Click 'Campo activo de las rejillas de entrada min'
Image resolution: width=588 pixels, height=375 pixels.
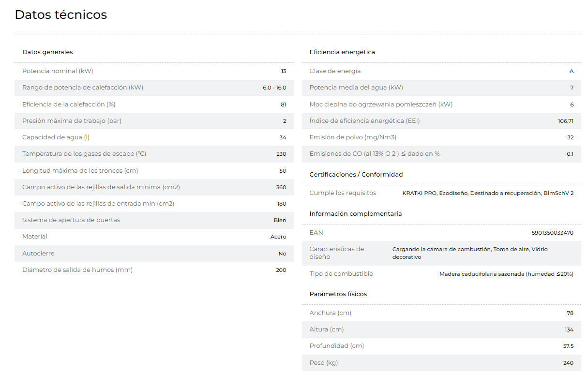coord(98,203)
